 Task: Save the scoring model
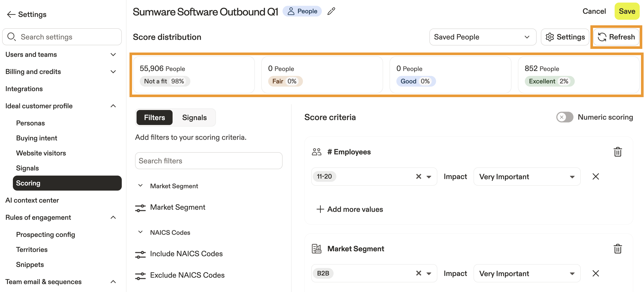[x=627, y=11]
